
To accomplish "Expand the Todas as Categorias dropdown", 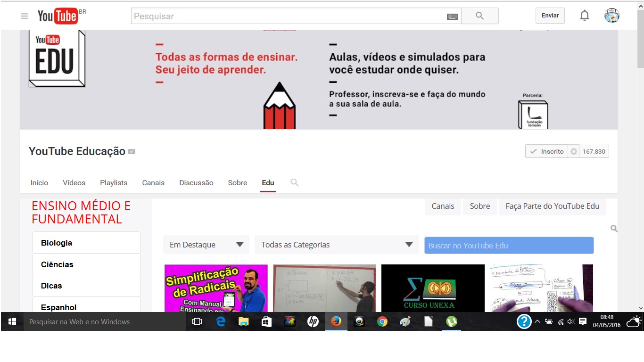I will click(x=336, y=245).
